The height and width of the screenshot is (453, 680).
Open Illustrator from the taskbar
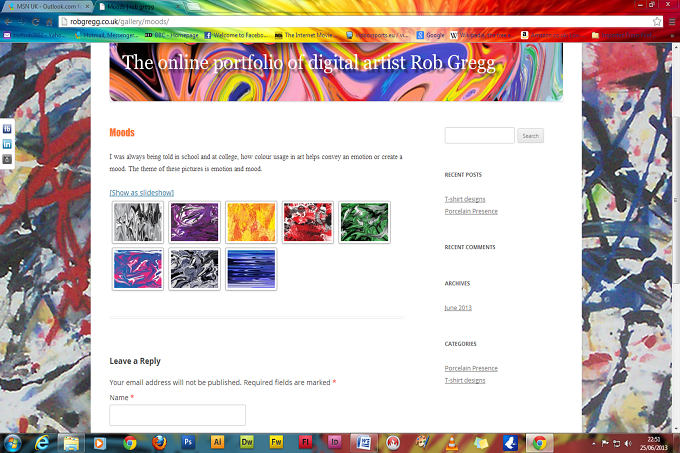[217, 442]
